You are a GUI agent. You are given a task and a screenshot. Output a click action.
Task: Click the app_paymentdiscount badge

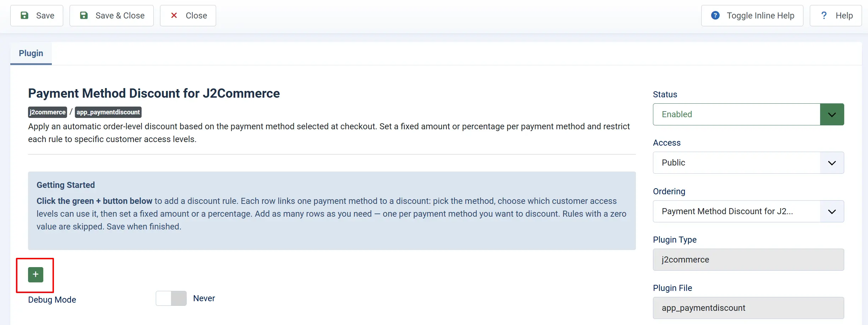108,112
